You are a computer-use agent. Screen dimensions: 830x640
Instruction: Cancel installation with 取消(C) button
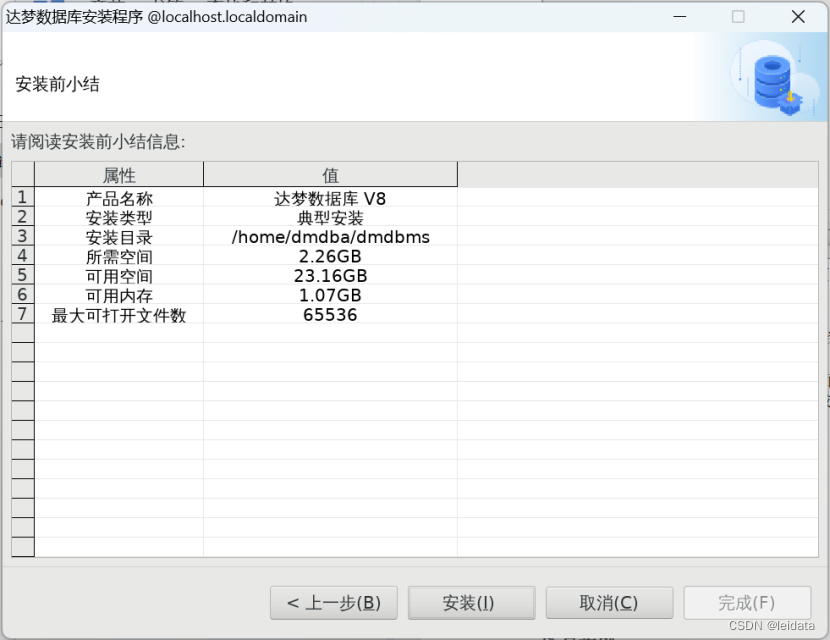(x=609, y=602)
